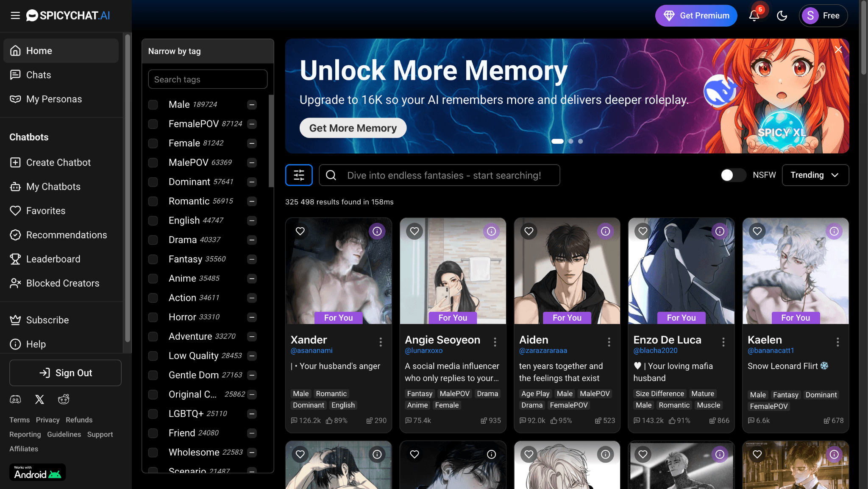Check the Fantasy tag checkbox
The height and width of the screenshot is (489, 868).
(x=153, y=259)
